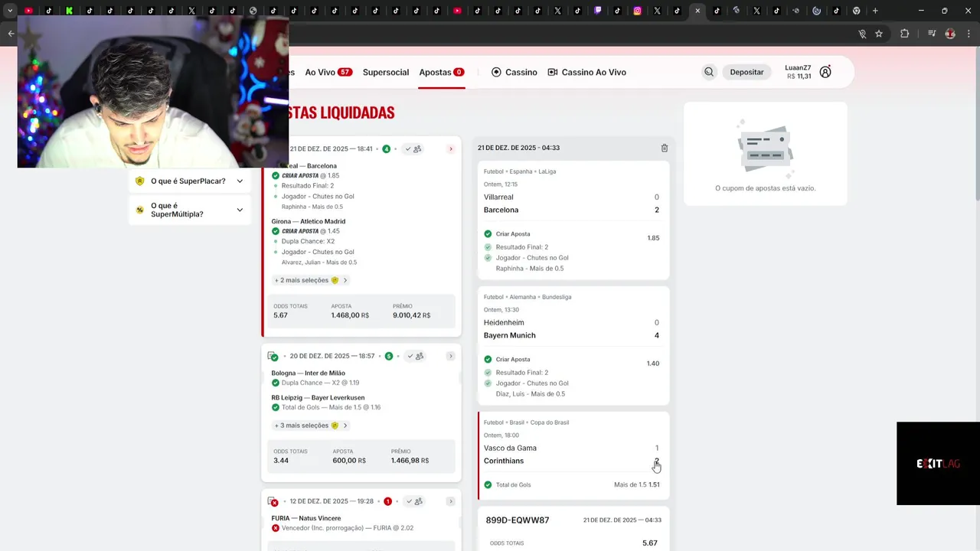Click share pill on 21 DE DEZ 18:41 bet
Viewport: 980px width, 551px height.
[413, 148]
